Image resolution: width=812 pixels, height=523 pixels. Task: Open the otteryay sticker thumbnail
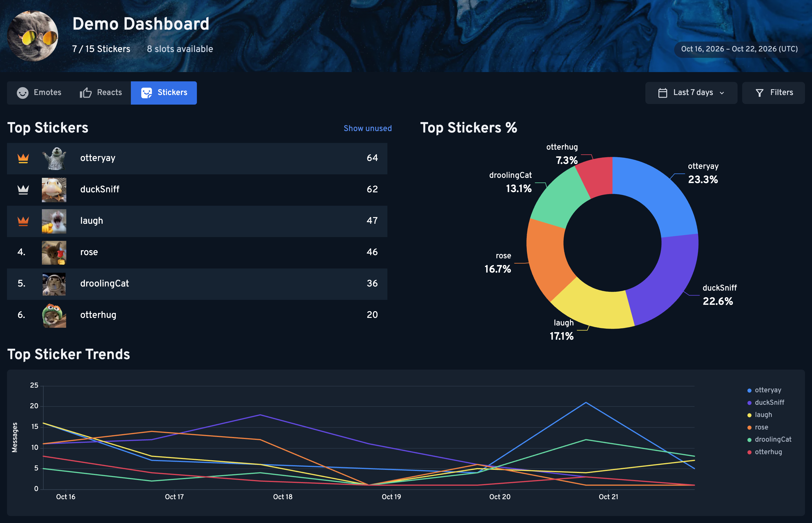(x=54, y=158)
